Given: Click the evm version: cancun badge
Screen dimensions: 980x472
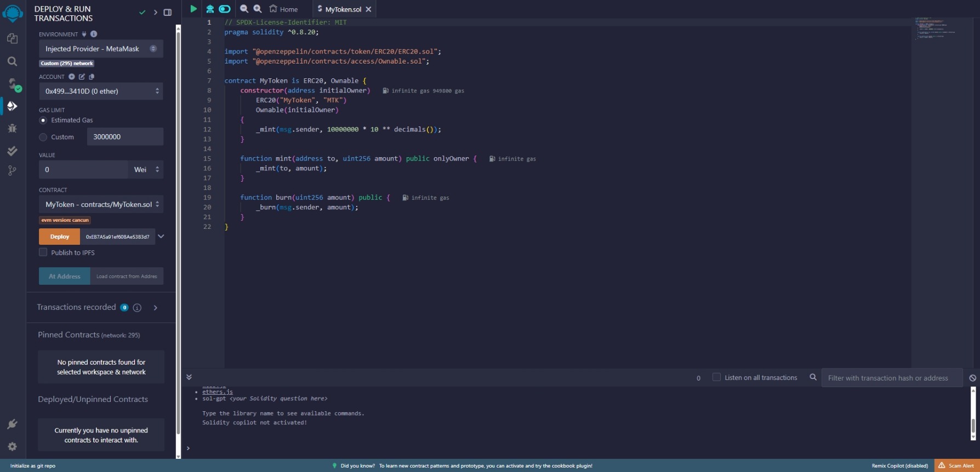Looking at the screenshot, I should [x=65, y=220].
